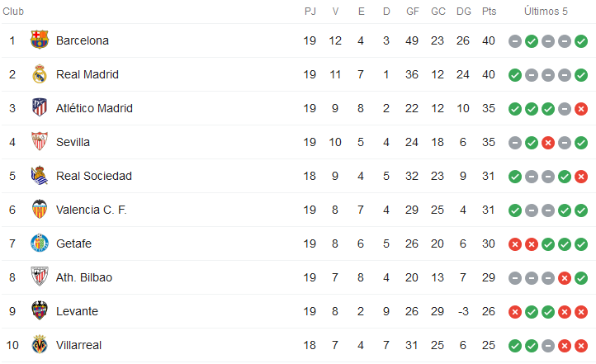Open the Real Sociedad crest icon

[x=40, y=175]
